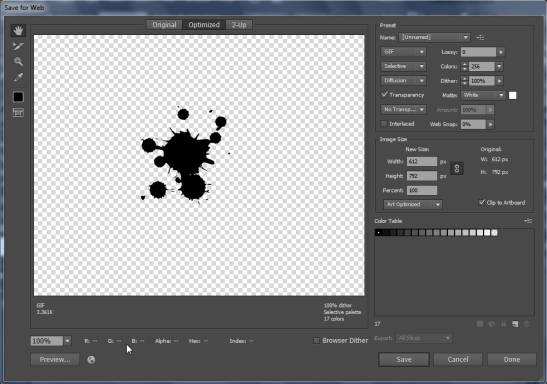Select the Zoom tool

pos(18,62)
